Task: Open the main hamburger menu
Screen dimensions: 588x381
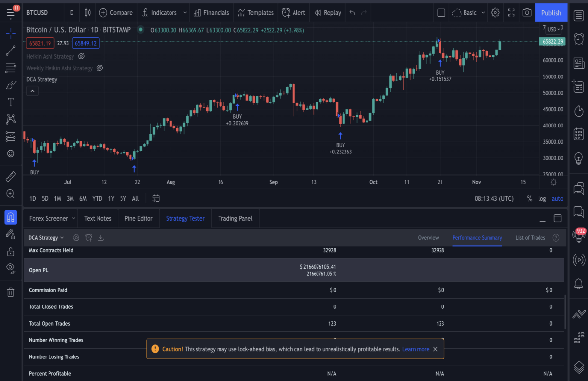Action: 10,12
